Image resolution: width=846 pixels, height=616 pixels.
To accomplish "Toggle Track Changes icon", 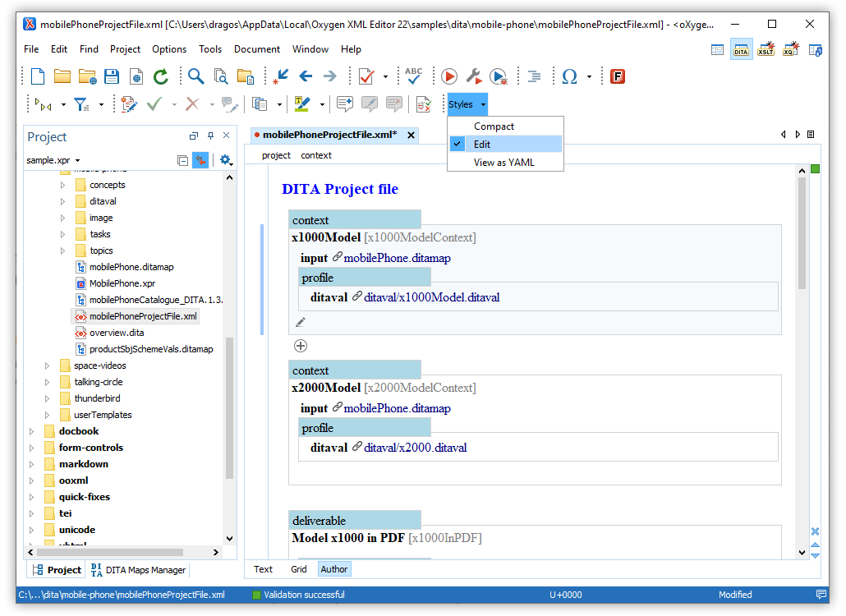I will click(129, 103).
